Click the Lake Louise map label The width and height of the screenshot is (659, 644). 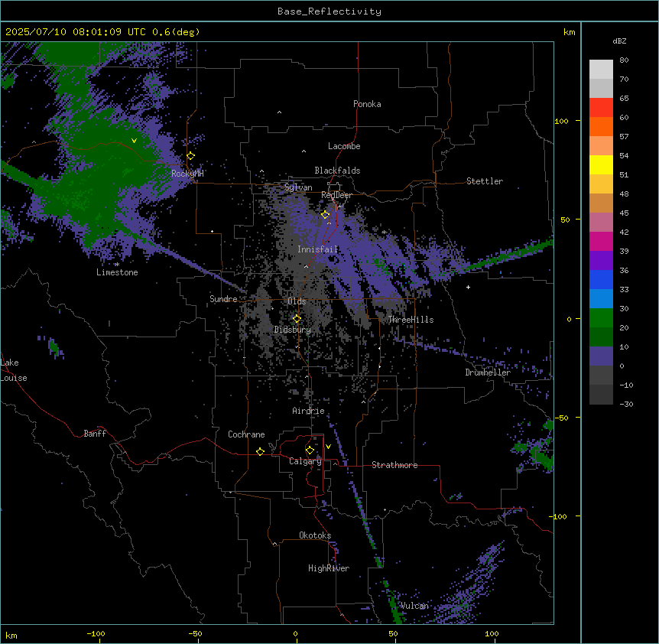[x=14, y=370]
